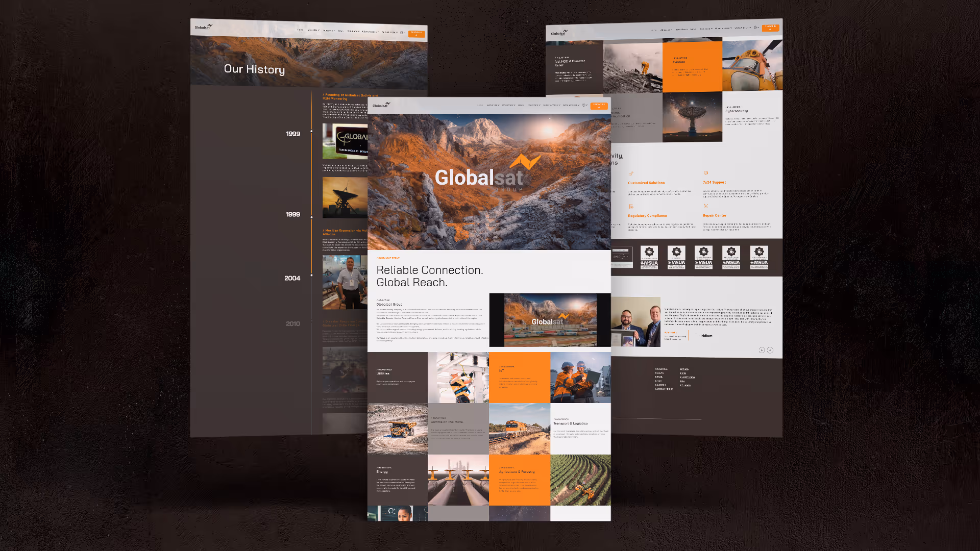This screenshot has width=980, height=551.
Task: Click the next arrow of the testimonial carousel
Action: [770, 350]
